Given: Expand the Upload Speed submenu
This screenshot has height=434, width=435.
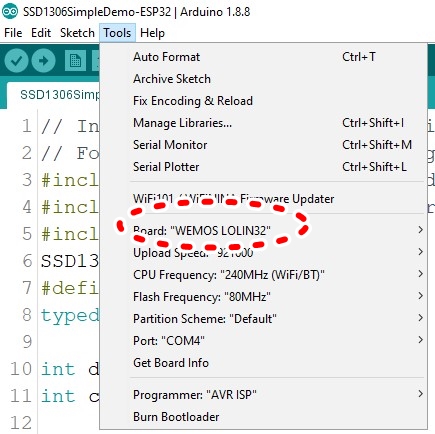Looking at the screenshot, I should point(263,252).
